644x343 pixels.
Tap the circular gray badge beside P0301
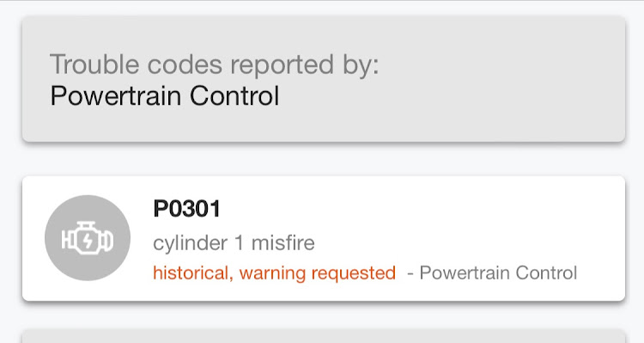tap(88, 238)
